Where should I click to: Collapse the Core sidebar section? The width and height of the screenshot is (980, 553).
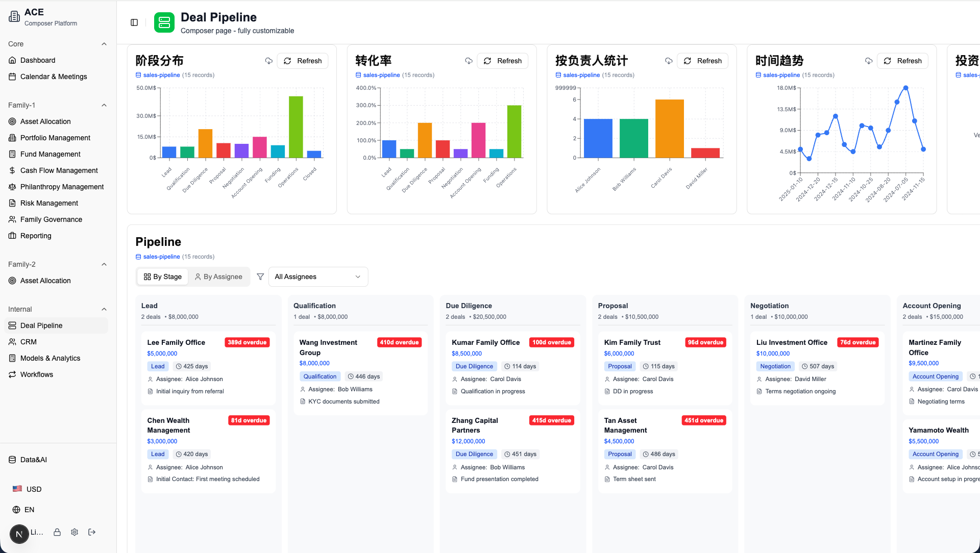pos(104,44)
